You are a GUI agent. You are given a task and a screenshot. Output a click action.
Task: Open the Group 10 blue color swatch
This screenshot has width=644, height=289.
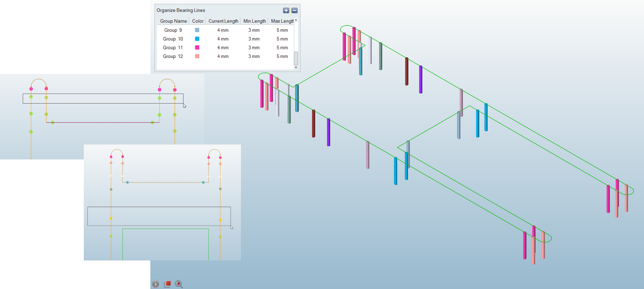(x=197, y=39)
